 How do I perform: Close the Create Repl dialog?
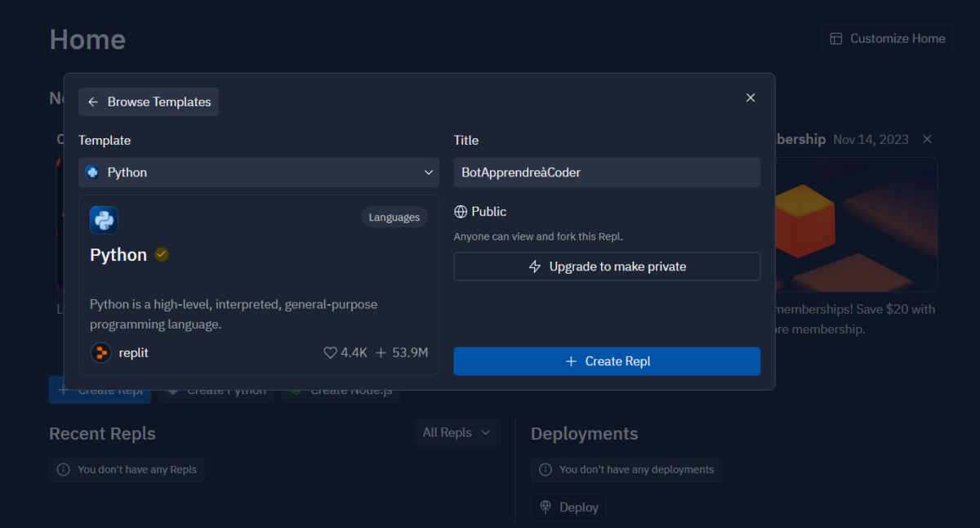[x=751, y=98]
